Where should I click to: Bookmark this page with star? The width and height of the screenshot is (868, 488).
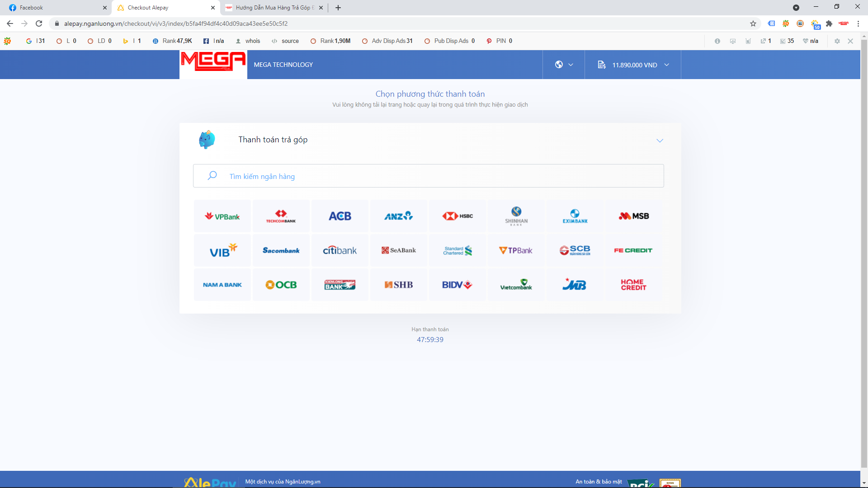(753, 23)
